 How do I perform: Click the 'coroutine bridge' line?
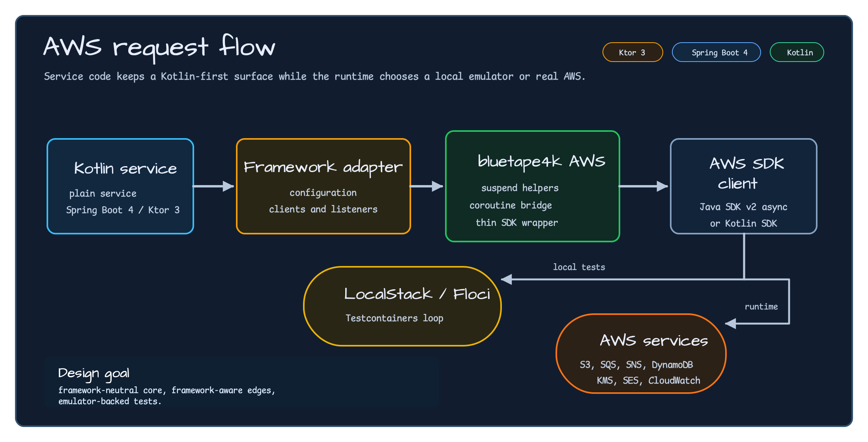point(511,205)
